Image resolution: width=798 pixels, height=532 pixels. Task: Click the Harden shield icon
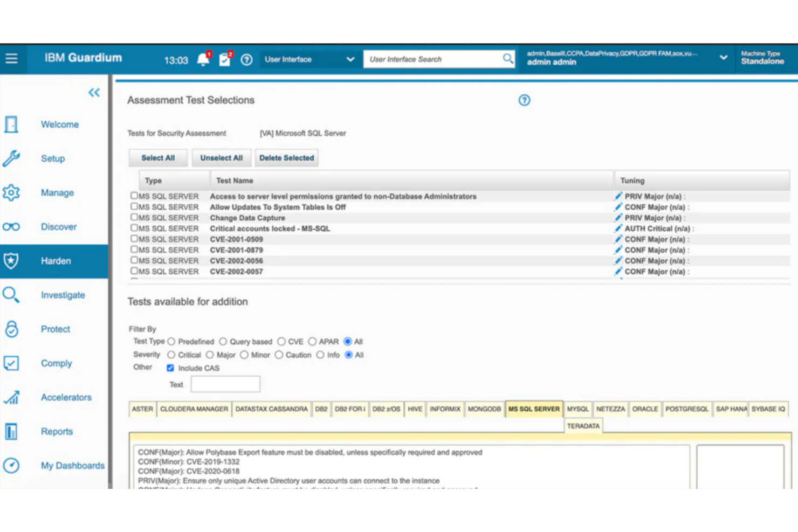11,261
